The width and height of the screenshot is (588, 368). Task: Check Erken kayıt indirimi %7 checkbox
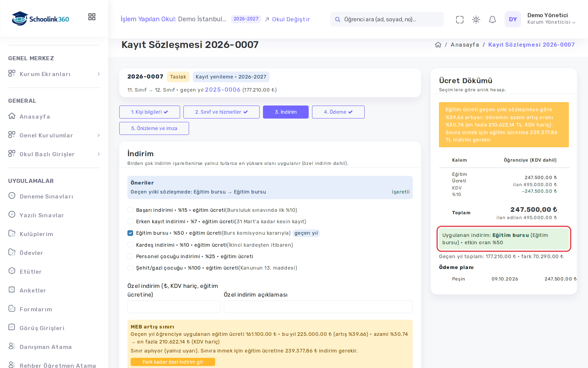coord(130,221)
